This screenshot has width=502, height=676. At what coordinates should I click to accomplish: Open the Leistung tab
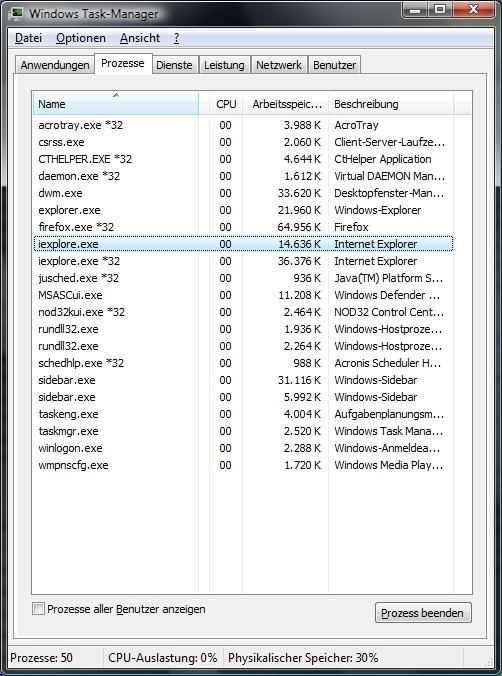224,65
